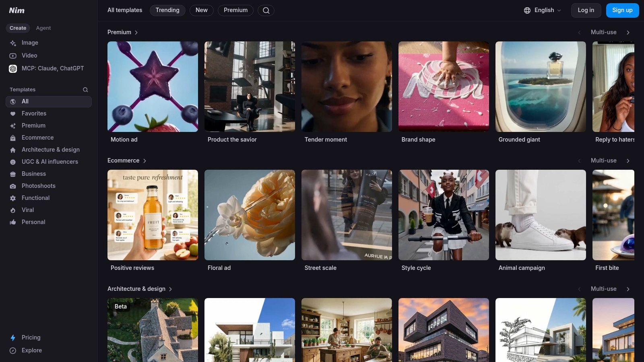The width and height of the screenshot is (644, 362).
Task: Click next arrow in Architecture & design row
Action: (628, 289)
